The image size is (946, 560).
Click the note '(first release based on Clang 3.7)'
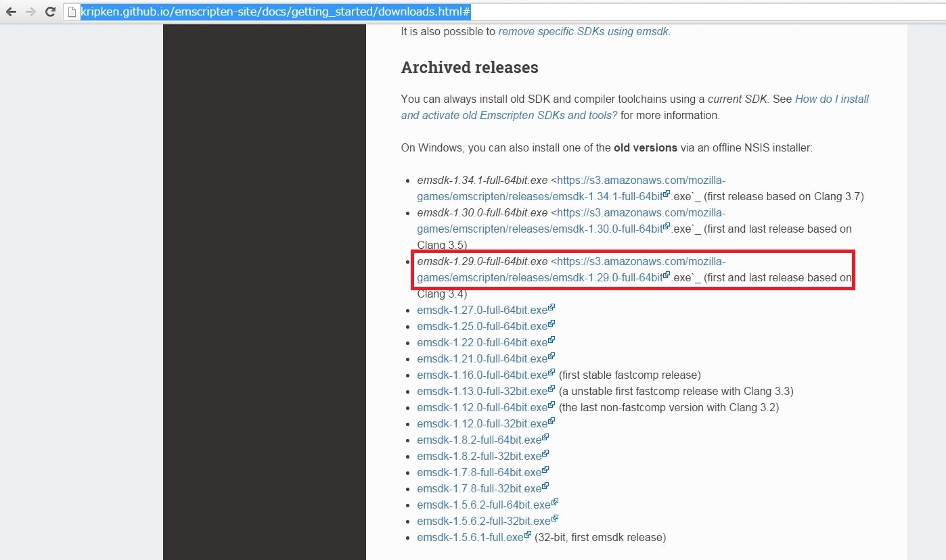[784, 196]
